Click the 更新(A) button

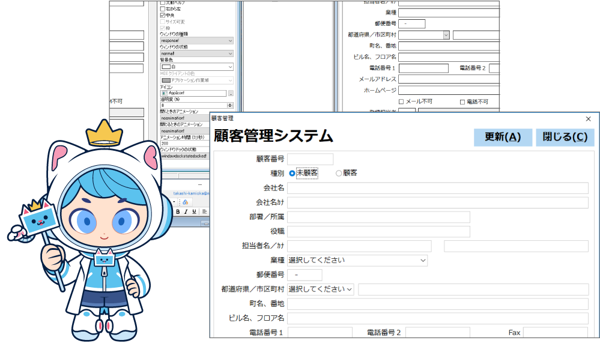click(503, 137)
